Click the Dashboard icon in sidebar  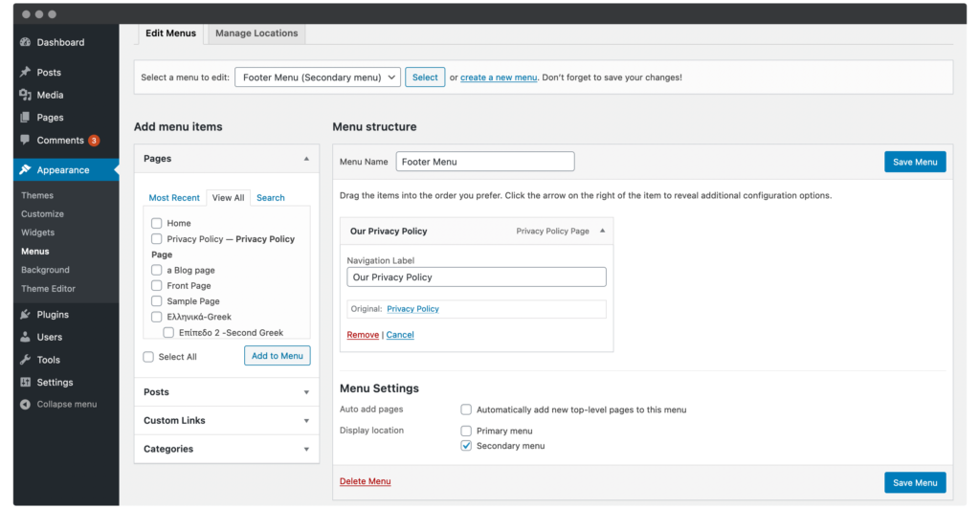coord(25,42)
